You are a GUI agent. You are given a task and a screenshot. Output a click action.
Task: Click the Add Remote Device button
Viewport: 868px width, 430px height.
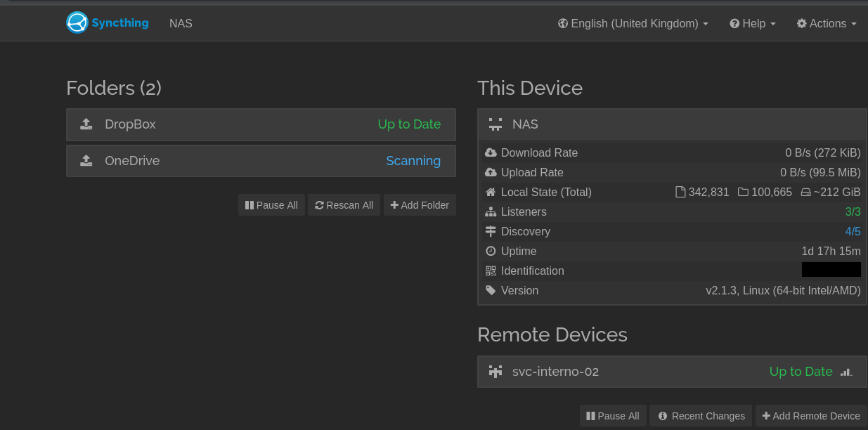(x=811, y=416)
